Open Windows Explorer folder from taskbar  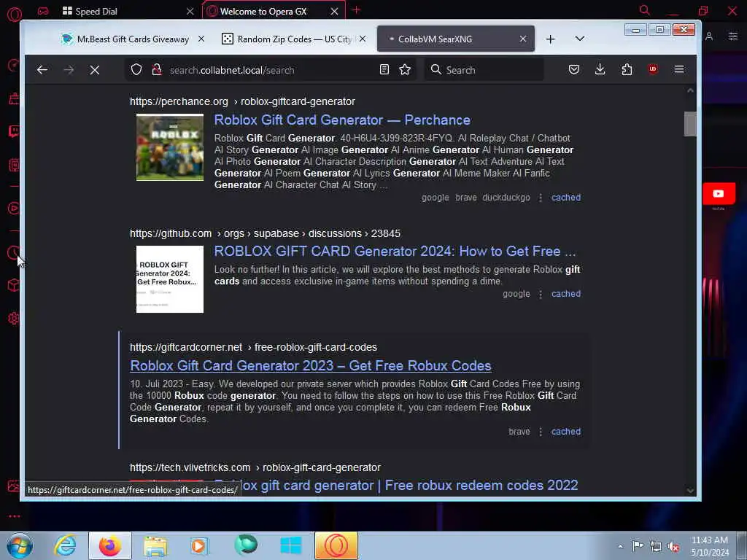pyautogui.click(x=155, y=545)
